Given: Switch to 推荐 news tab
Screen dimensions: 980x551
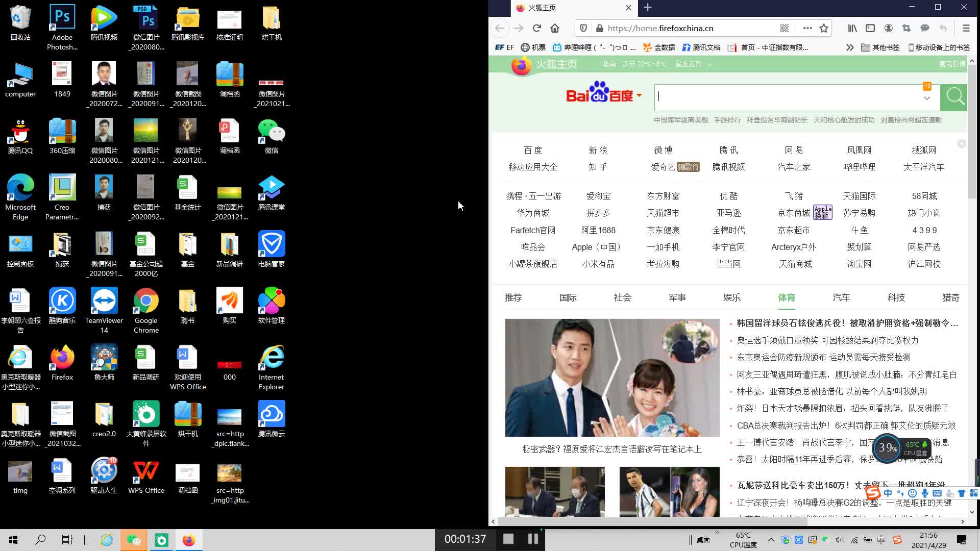Looking at the screenshot, I should point(513,298).
